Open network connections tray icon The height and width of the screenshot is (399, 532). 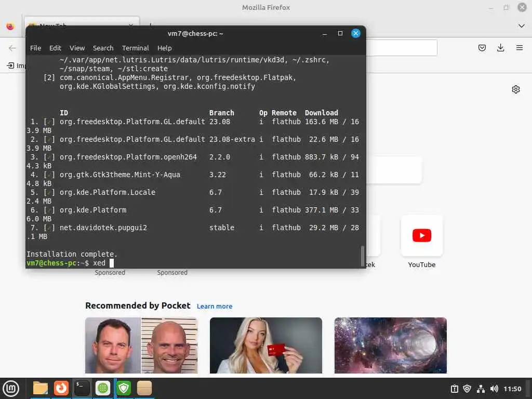(481, 389)
